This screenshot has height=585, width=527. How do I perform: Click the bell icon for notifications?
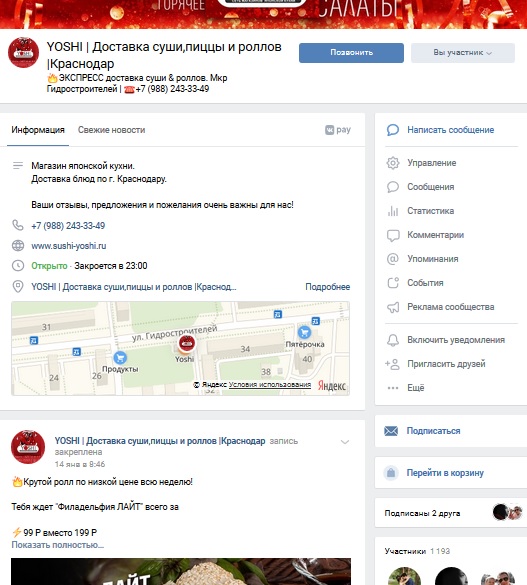(393, 340)
